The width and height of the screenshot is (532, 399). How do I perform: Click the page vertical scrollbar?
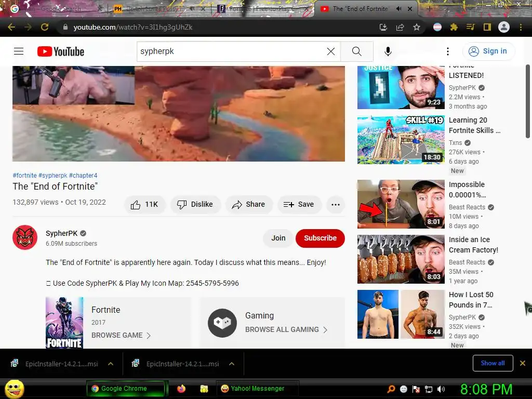(x=528, y=102)
